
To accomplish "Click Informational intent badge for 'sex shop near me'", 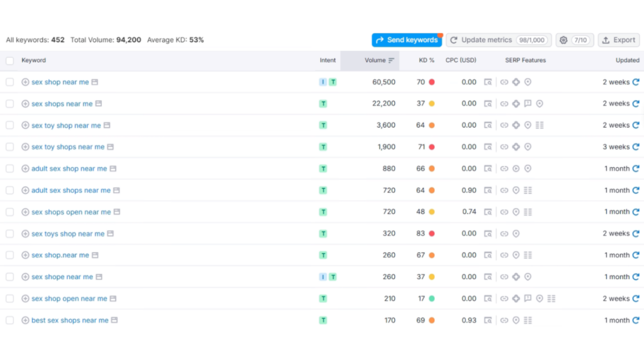I will point(323,82).
